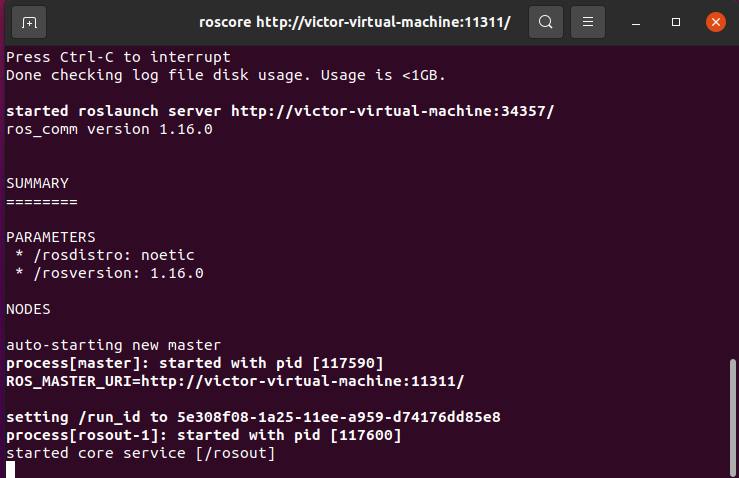Close the roscore terminal window
The width and height of the screenshot is (739, 478).
(x=714, y=21)
